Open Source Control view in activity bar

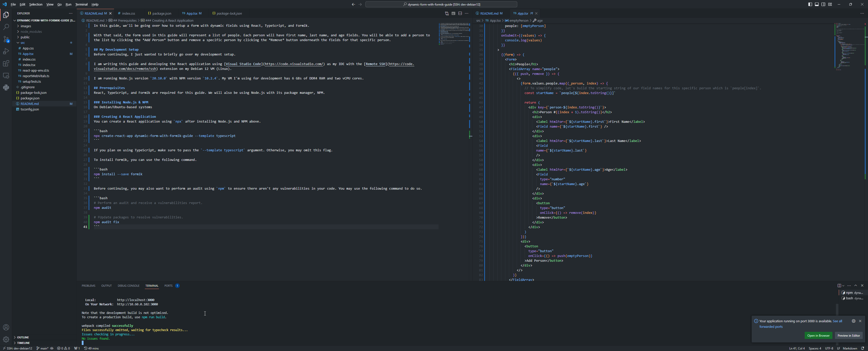tap(6, 39)
